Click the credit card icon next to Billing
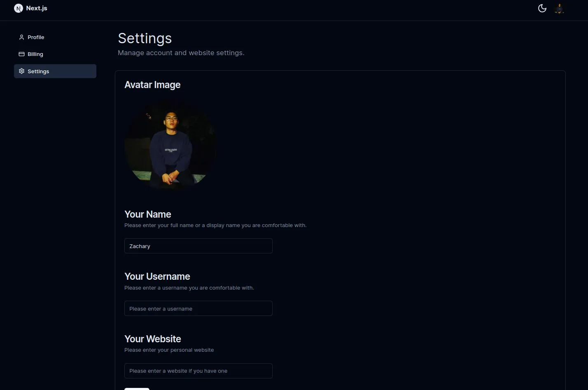Image resolution: width=588 pixels, height=390 pixels. tap(21, 54)
